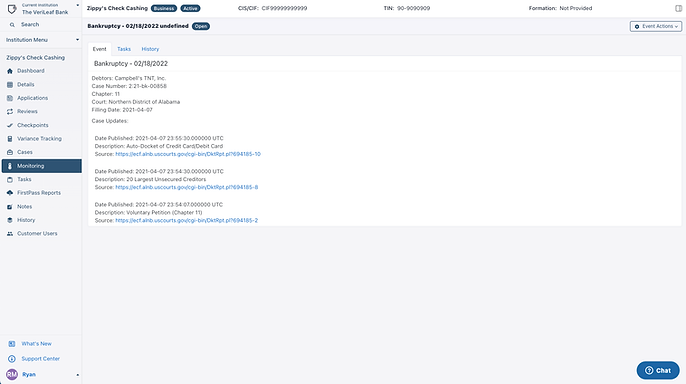This screenshot has width=686, height=384.
Task: Toggle the side panel icon at top right
Action: 678,8
